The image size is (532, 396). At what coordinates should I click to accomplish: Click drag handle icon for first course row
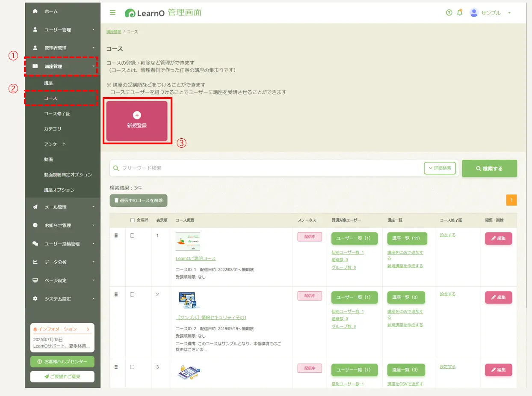coord(116,235)
